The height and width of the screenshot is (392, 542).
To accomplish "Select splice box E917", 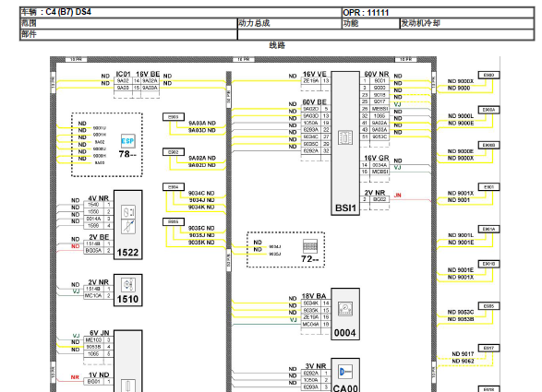I will [488, 348].
